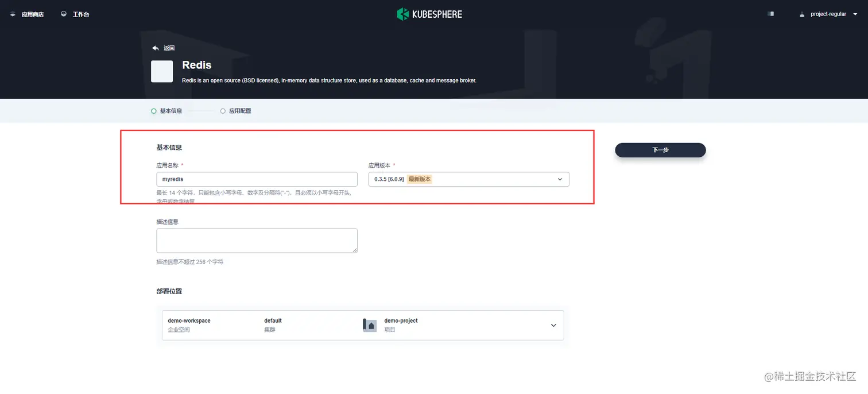
Task: Click the app store icon beside 应用商店
Action: [x=13, y=14]
